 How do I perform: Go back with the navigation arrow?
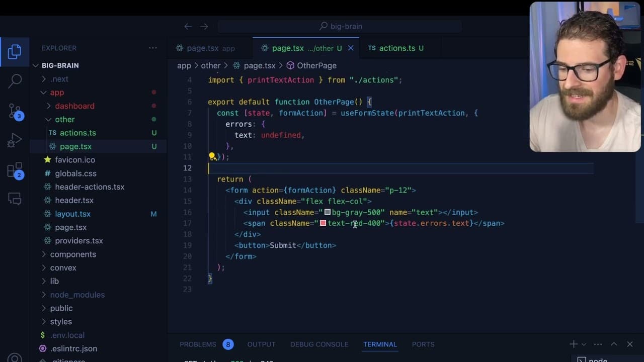coord(188,26)
